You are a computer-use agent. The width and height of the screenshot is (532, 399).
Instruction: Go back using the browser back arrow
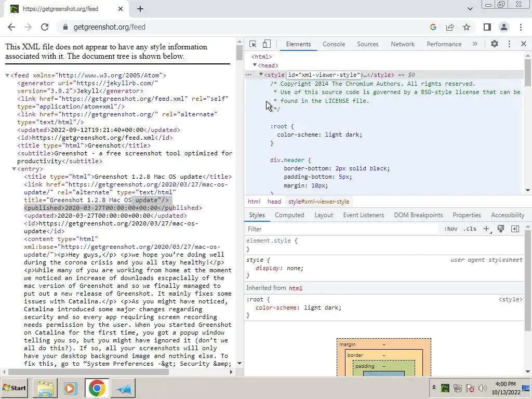[11, 27]
